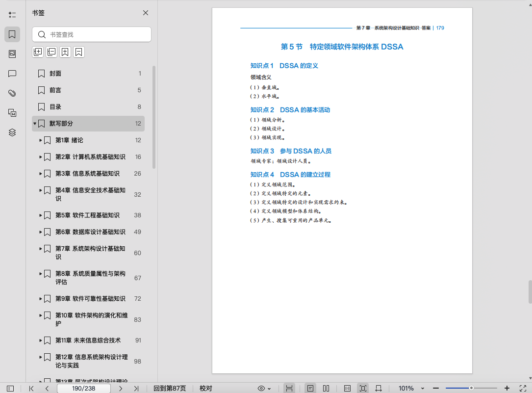Open the layers panel icon
This screenshot has width=532, height=393.
click(x=12, y=132)
